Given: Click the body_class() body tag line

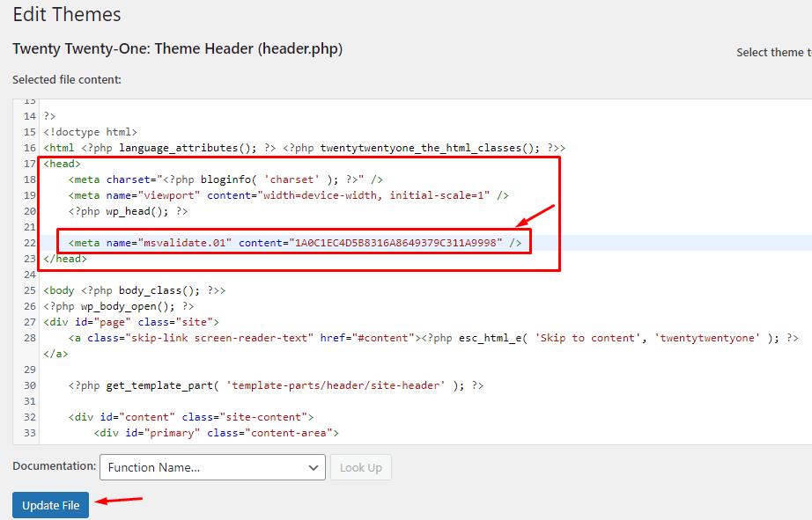Looking at the screenshot, I should click(x=134, y=290).
